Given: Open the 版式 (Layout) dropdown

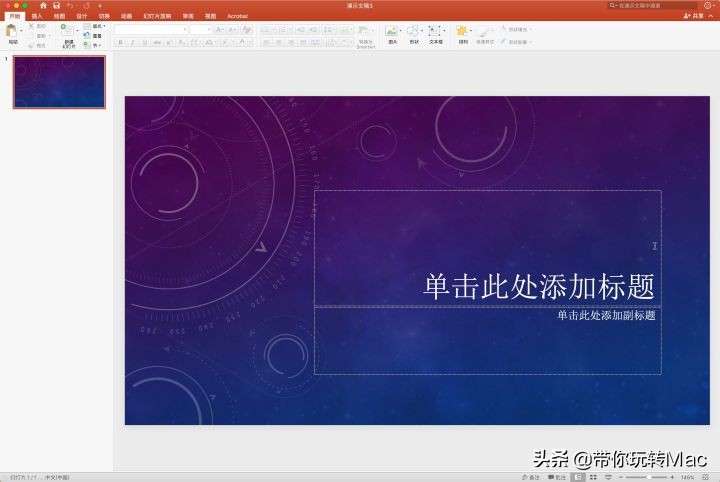Looking at the screenshot, I should (95, 26).
